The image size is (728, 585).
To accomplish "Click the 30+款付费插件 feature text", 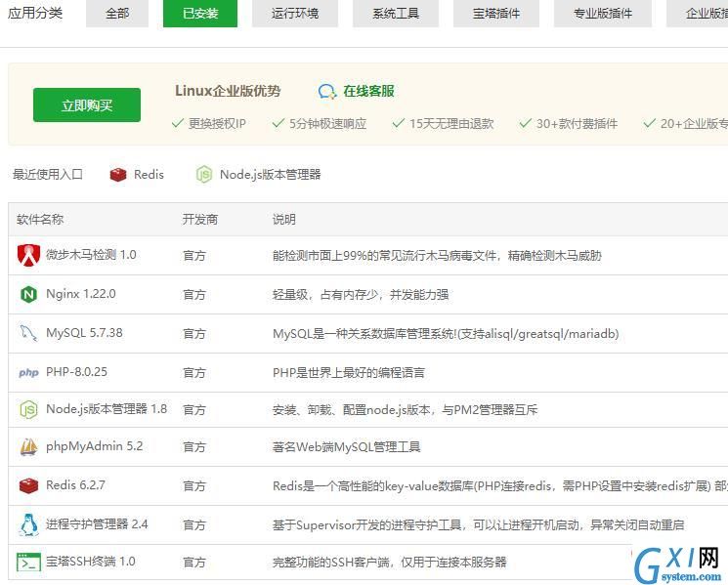I will tap(577, 124).
